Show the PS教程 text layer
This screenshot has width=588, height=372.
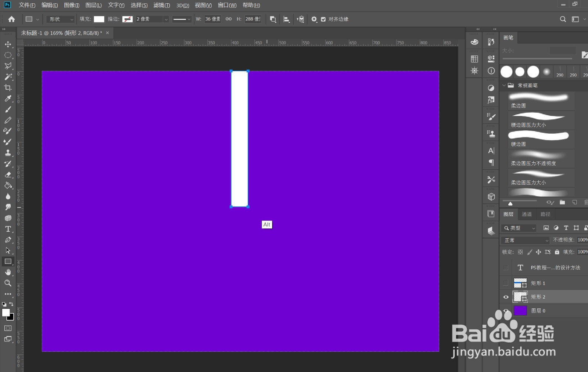506,268
